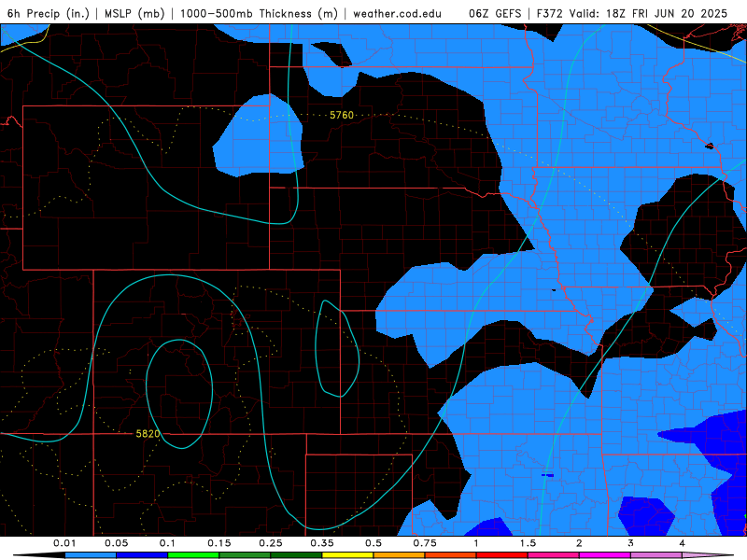Click the "06Z GEFS" model run label
The image size is (747, 560).
click(x=496, y=13)
